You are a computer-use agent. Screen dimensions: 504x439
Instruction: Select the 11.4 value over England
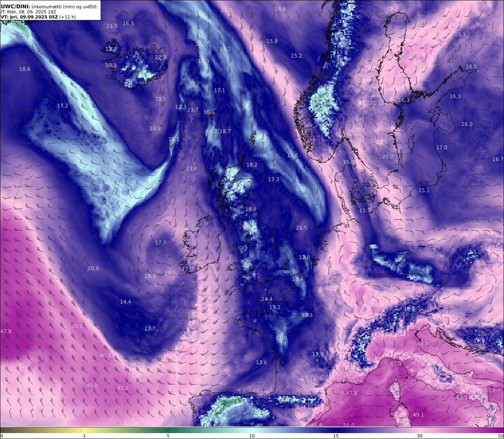298,279
